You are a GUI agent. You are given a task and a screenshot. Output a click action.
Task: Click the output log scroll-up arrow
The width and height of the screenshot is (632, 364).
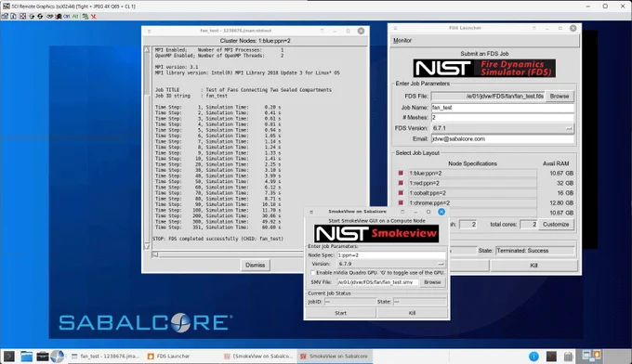[x=147, y=50]
